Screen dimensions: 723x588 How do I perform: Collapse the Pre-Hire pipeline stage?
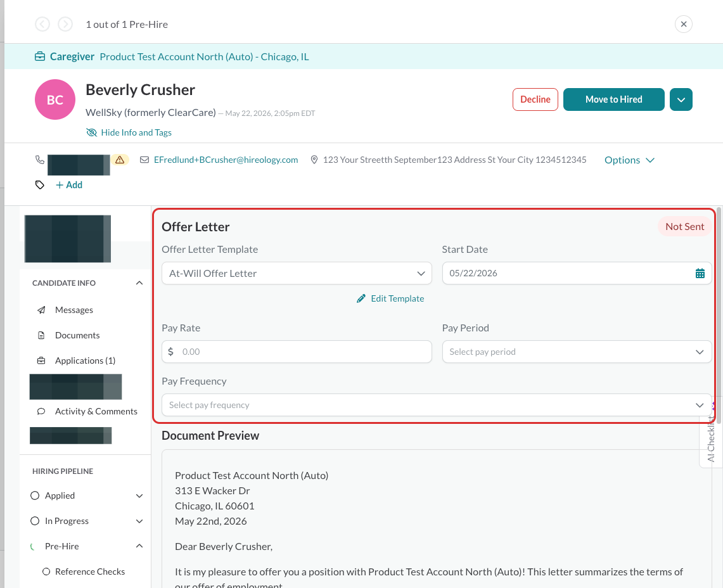pyautogui.click(x=139, y=546)
